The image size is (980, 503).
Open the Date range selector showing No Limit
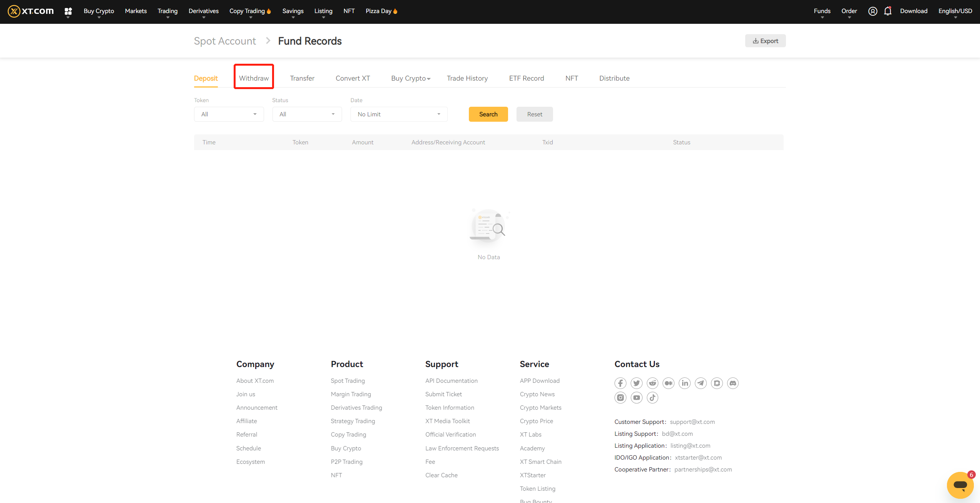pyautogui.click(x=399, y=114)
